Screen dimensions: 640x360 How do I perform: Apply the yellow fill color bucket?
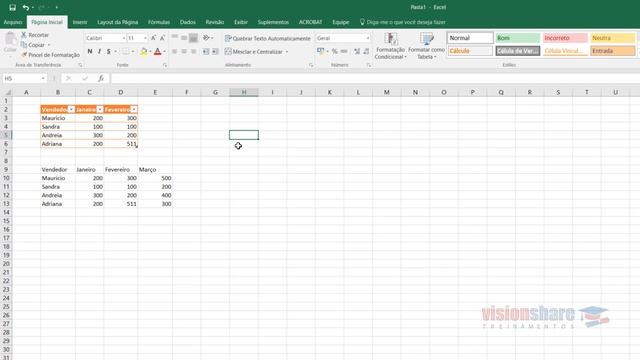(143, 51)
